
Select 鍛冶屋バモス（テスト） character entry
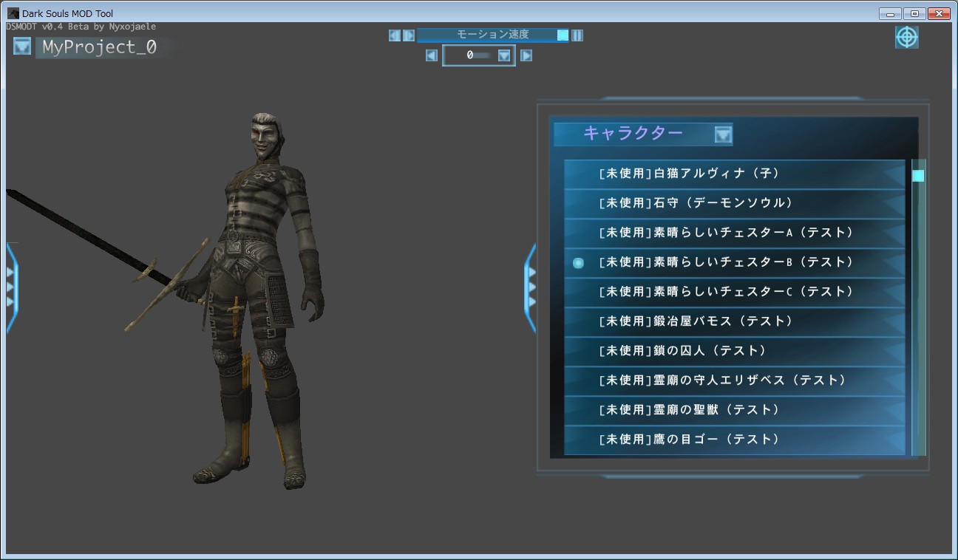click(735, 321)
